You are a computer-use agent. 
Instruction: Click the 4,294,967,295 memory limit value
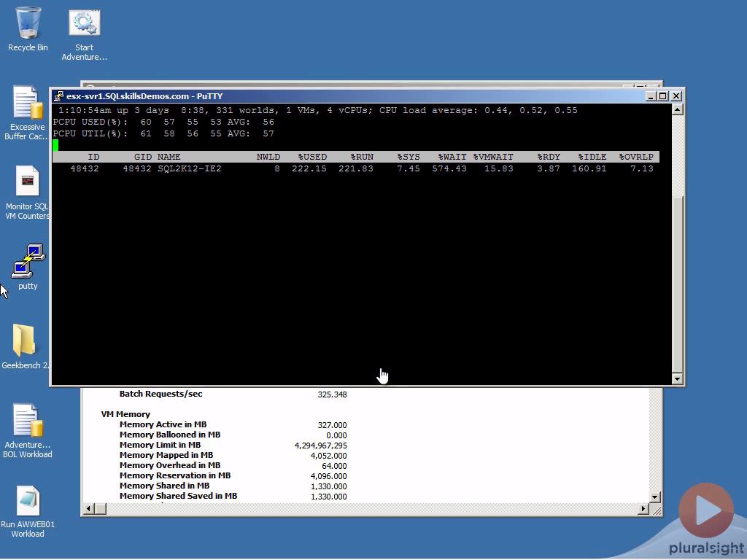coord(321,446)
